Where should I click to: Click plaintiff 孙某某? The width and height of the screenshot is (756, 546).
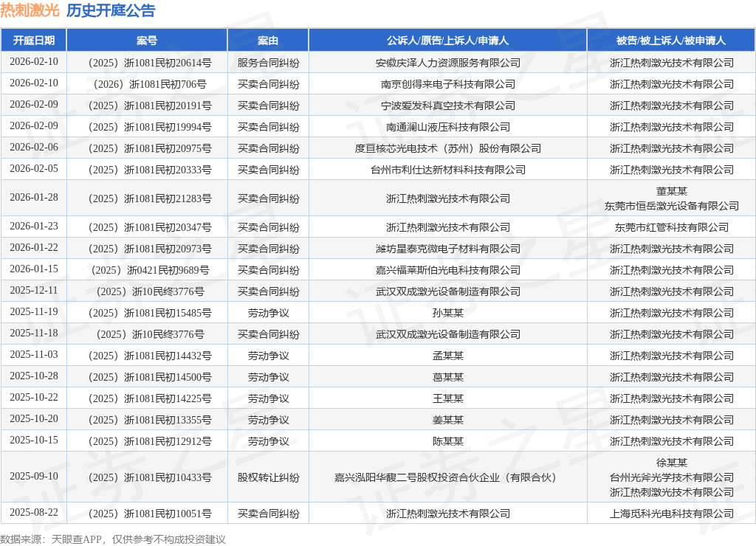click(448, 314)
